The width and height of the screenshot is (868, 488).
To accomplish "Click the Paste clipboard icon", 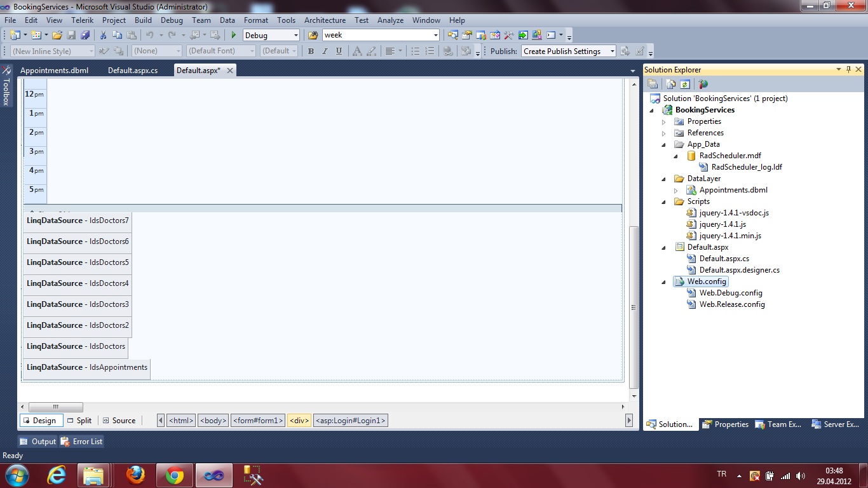I will (132, 36).
